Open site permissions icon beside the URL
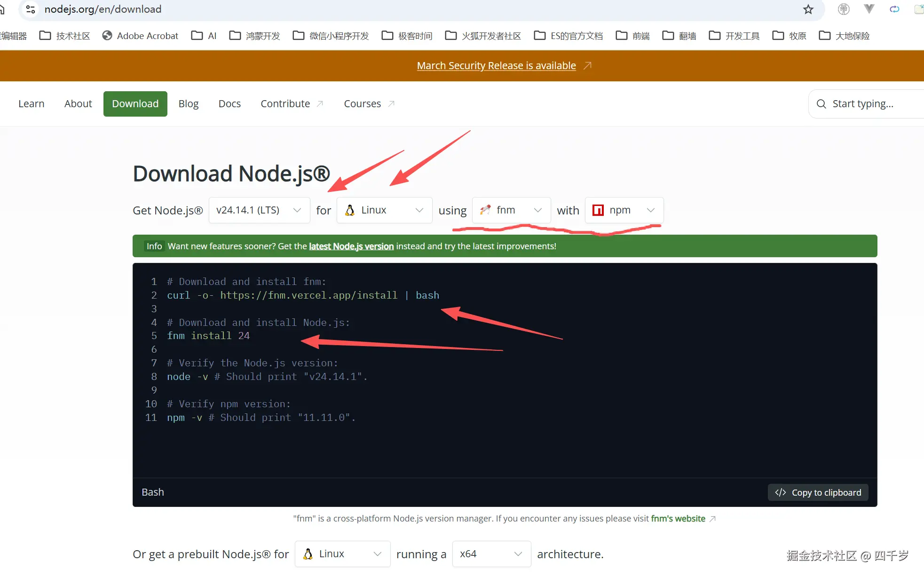Image resolution: width=924 pixels, height=577 pixels. click(x=30, y=9)
